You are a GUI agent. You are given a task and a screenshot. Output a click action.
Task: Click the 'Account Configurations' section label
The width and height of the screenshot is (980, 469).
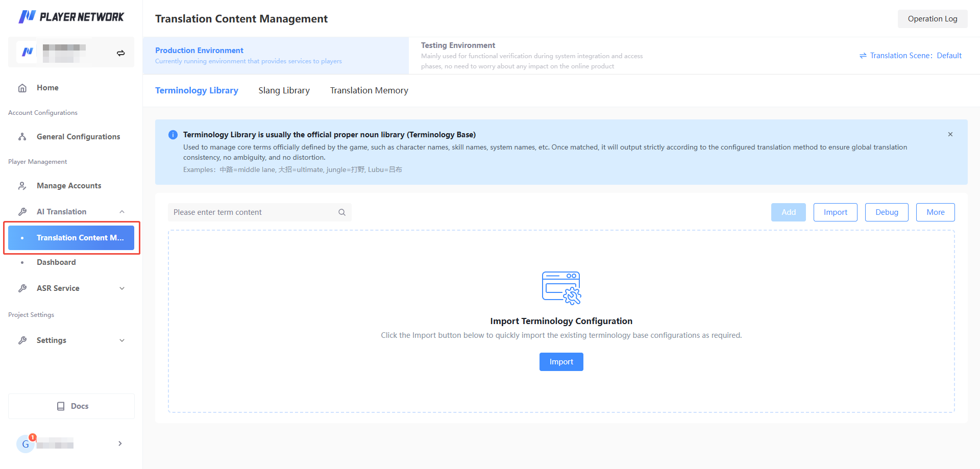(43, 113)
